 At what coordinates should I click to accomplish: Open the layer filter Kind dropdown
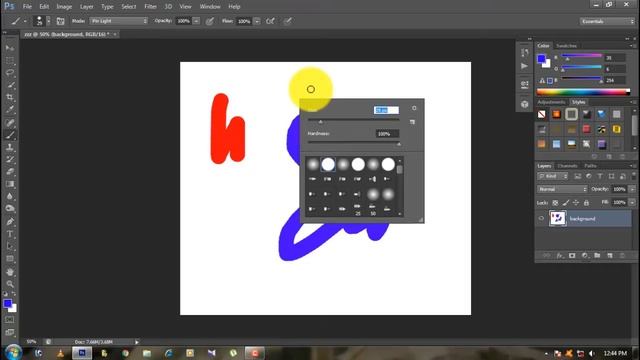click(553, 176)
